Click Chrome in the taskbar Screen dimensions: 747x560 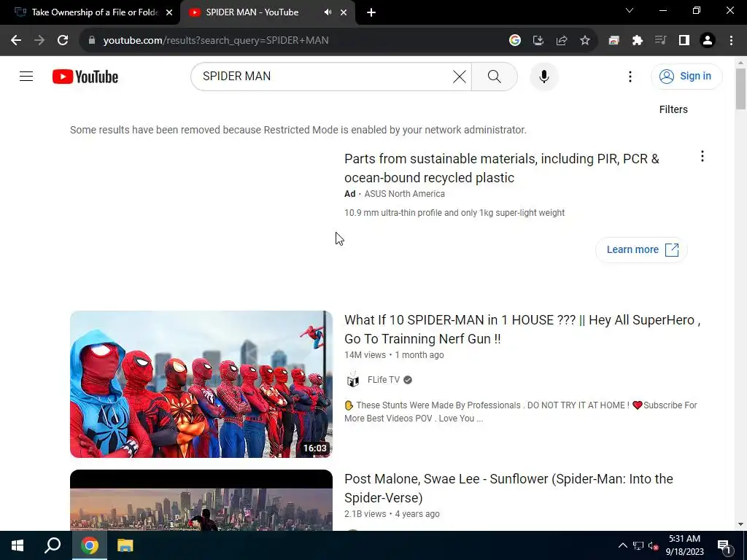(90, 545)
